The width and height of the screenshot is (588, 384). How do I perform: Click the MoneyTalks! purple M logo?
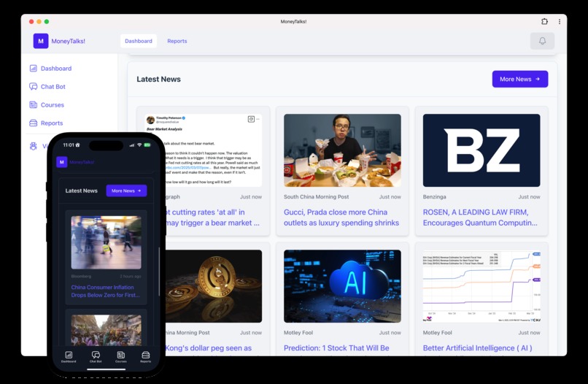pos(41,41)
